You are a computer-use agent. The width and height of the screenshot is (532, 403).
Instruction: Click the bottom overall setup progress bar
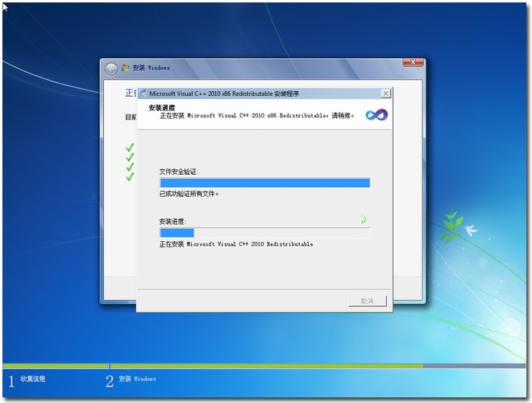(264, 366)
